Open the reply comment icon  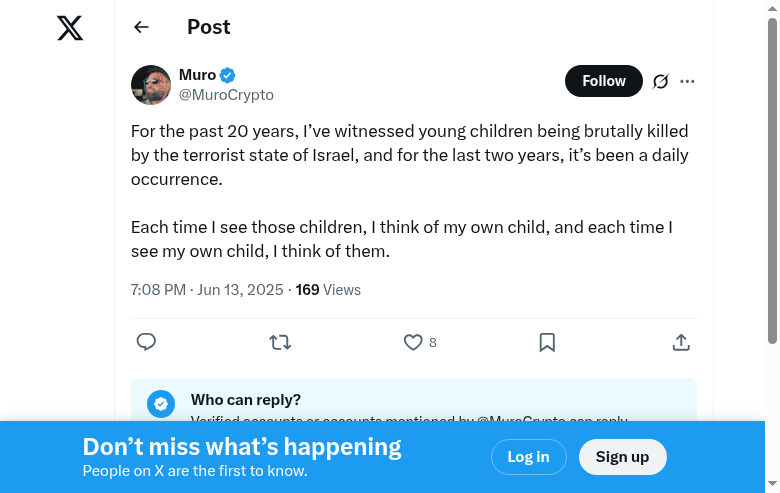(146, 342)
